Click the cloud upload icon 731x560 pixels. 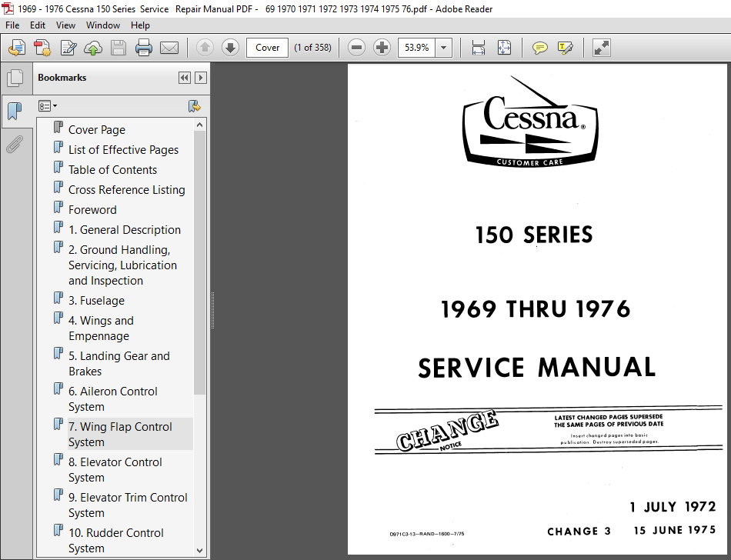(93, 48)
